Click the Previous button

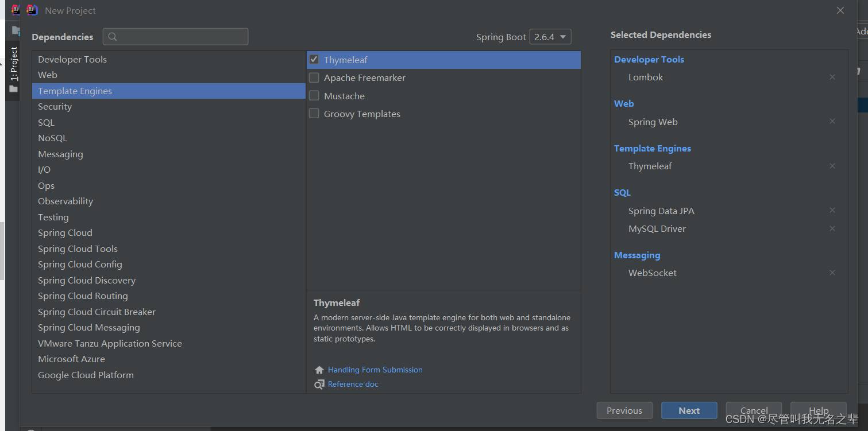tap(624, 410)
